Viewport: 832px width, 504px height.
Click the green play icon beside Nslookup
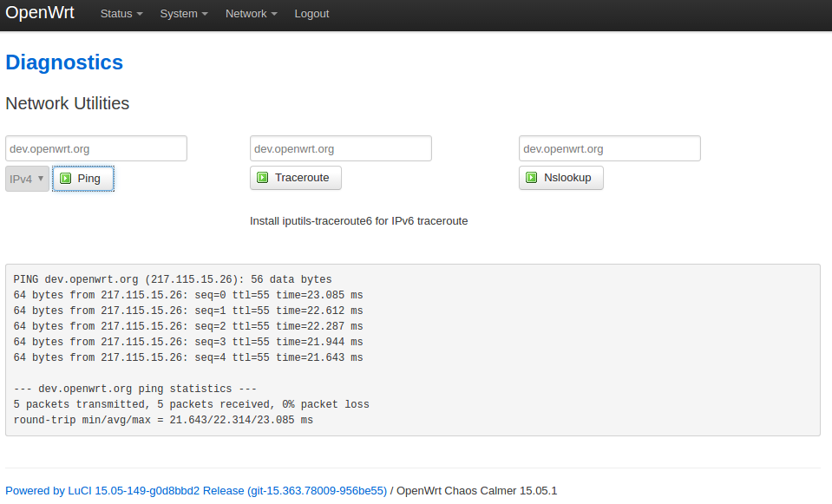pyautogui.click(x=531, y=177)
